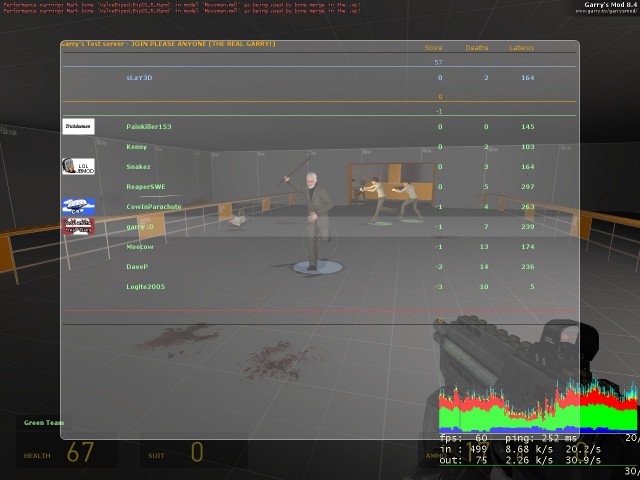640x480 pixels.
Task: Click DaveP's score value -2
Action: [x=439, y=267]
